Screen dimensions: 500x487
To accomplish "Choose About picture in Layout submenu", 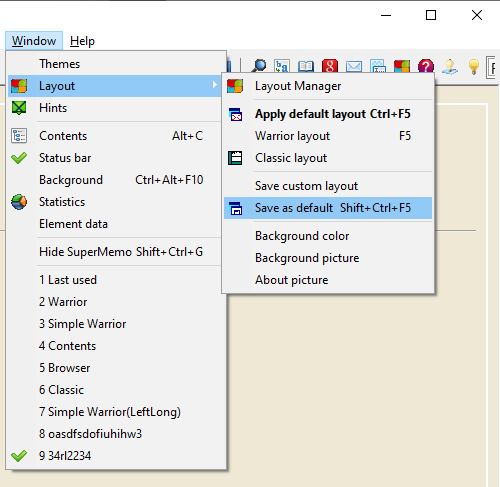I will (328, 280).
